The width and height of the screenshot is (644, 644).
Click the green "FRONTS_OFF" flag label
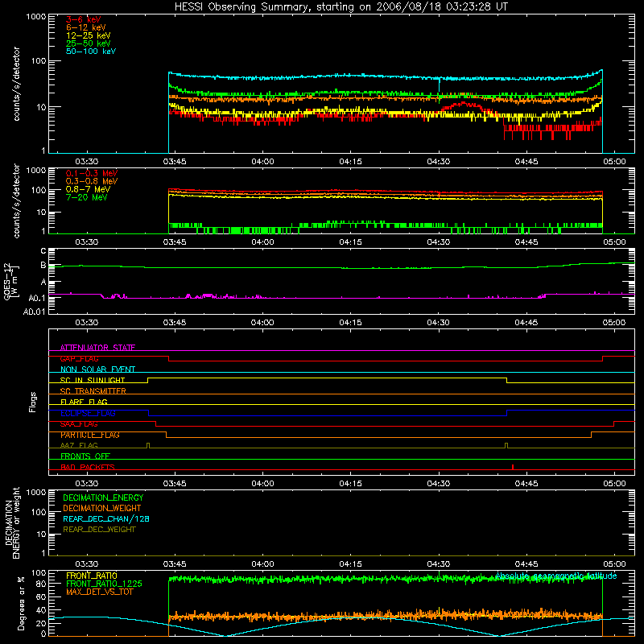(x=85, y=456)
